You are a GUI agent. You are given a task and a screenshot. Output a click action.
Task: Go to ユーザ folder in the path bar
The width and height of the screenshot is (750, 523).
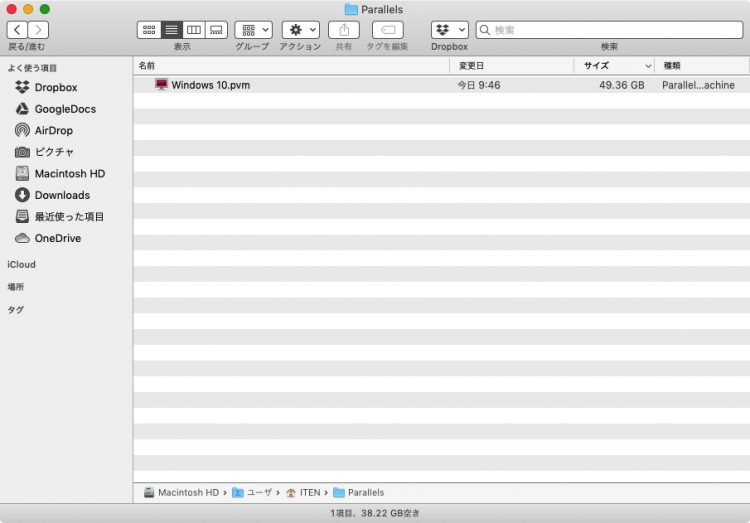pos(252,492)
